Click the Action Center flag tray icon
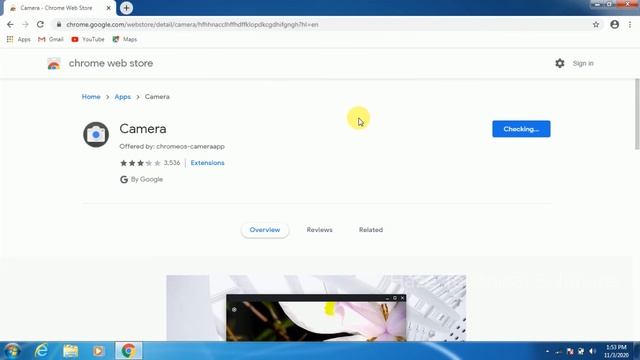The height and width of the screenshot is (360, 640). tap(570, 351)
